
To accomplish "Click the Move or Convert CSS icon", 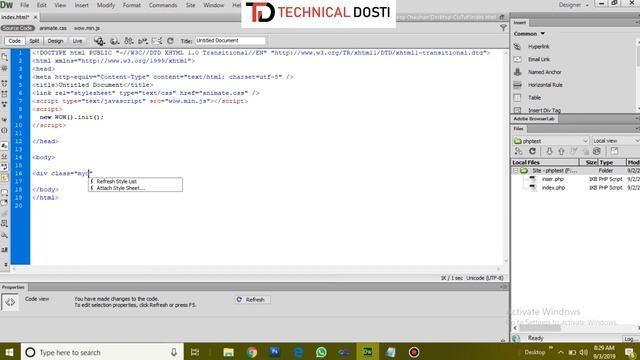I will point(4,235).
